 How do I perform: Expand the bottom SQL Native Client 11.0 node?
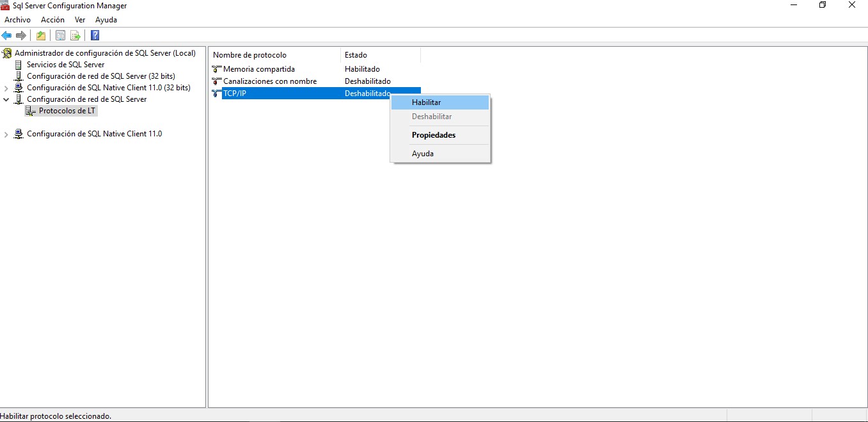pyautogui.click(x=6, y=134)
